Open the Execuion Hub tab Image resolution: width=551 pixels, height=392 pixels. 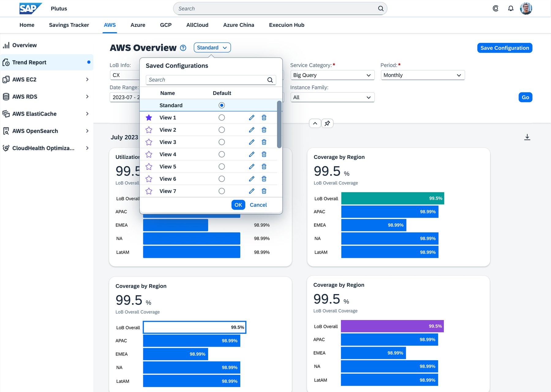(x=287, y=25)
